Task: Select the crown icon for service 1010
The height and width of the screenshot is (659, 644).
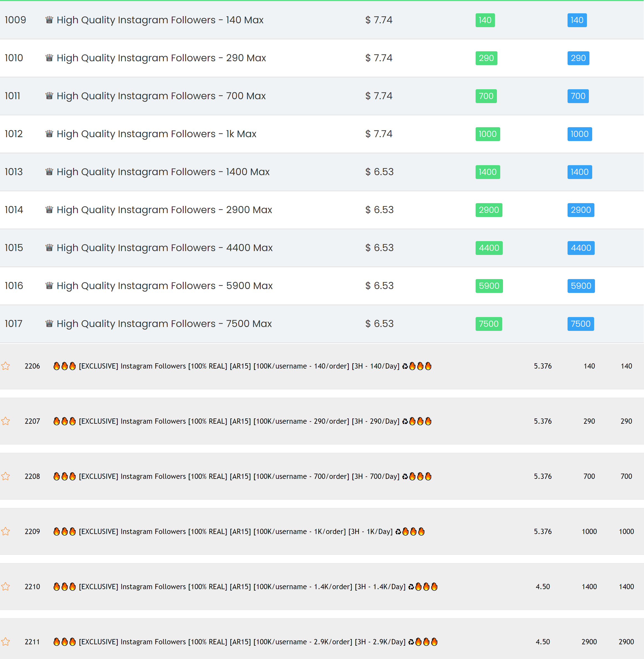Action: [x=49, y=58]
